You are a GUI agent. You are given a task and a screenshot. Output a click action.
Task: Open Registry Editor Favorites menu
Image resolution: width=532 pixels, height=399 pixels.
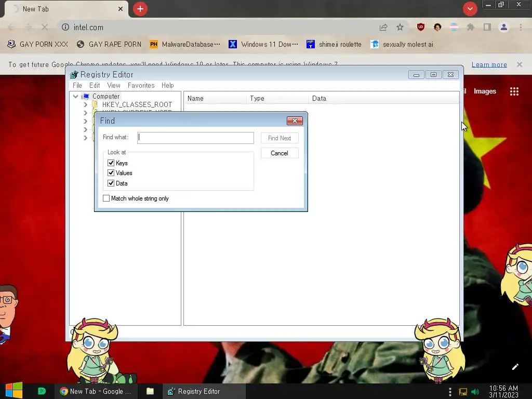[x=141, y=86]
